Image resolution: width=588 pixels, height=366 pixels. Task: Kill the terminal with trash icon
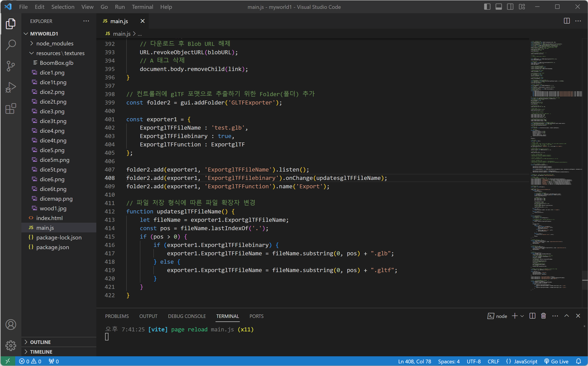(543, 316)
